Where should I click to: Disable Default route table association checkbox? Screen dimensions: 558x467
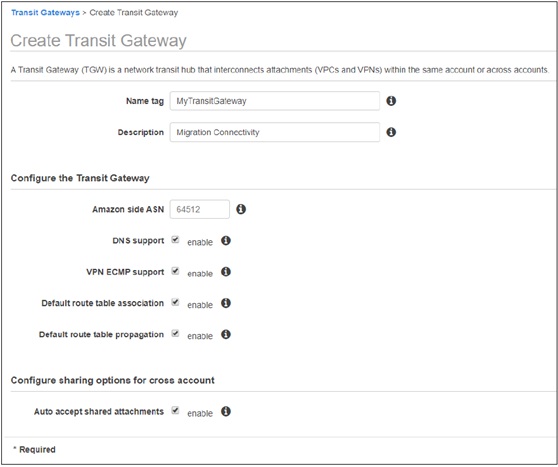tap(175, 302)
